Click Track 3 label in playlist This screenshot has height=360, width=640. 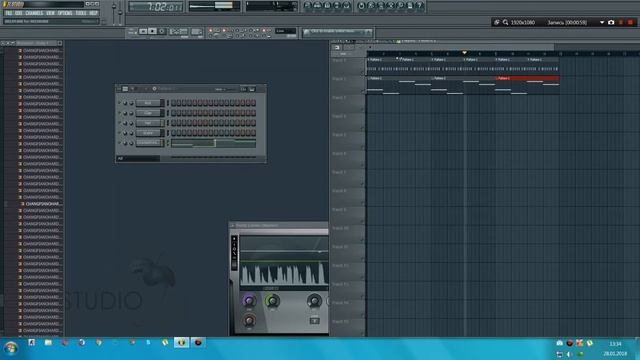coord(339,98)
